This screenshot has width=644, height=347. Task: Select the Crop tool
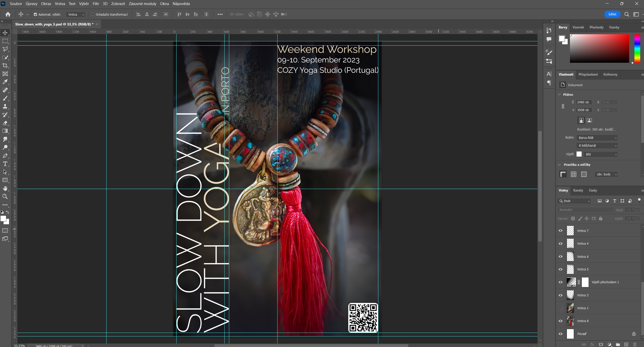click(x=5, y=66)
